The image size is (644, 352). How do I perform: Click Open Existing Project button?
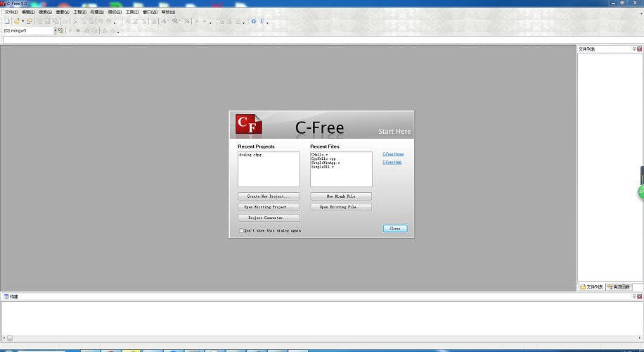tap(269, 207)
